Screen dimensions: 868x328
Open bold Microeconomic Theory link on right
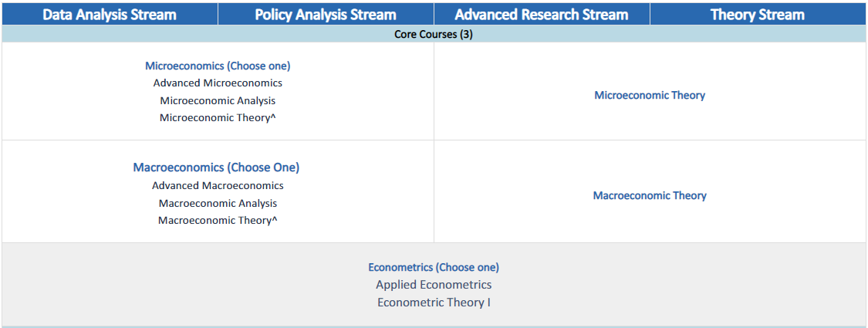[650, 95]
